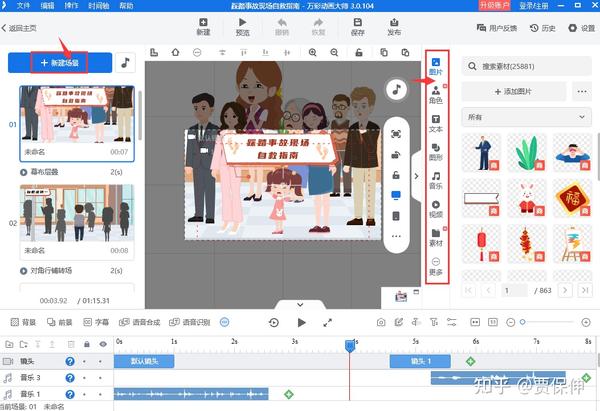Click the timeline zoom-in plus icon
This screenshot has width=600, height=411.
(586, 322)
